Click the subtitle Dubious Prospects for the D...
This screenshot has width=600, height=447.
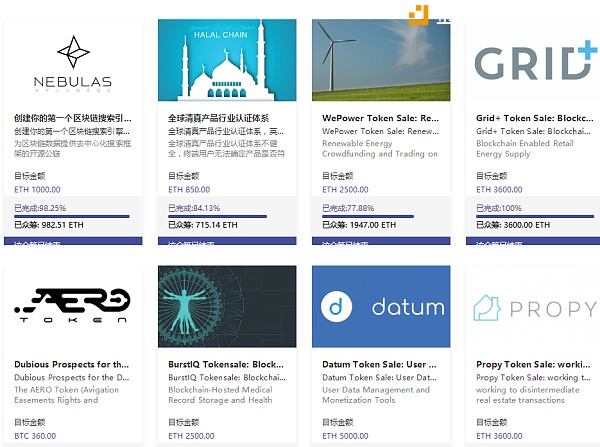click(72, 378)
